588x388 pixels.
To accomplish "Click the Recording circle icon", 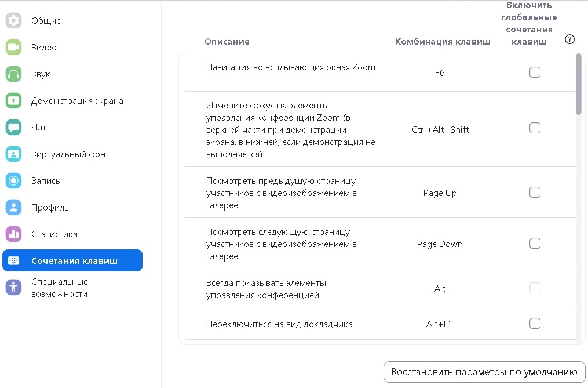I will (13, 181).
